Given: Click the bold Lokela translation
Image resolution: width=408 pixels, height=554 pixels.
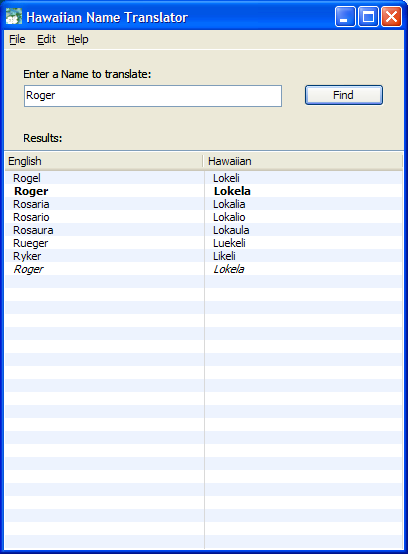Looking at the screenshot, I should (x=232, y=191).
